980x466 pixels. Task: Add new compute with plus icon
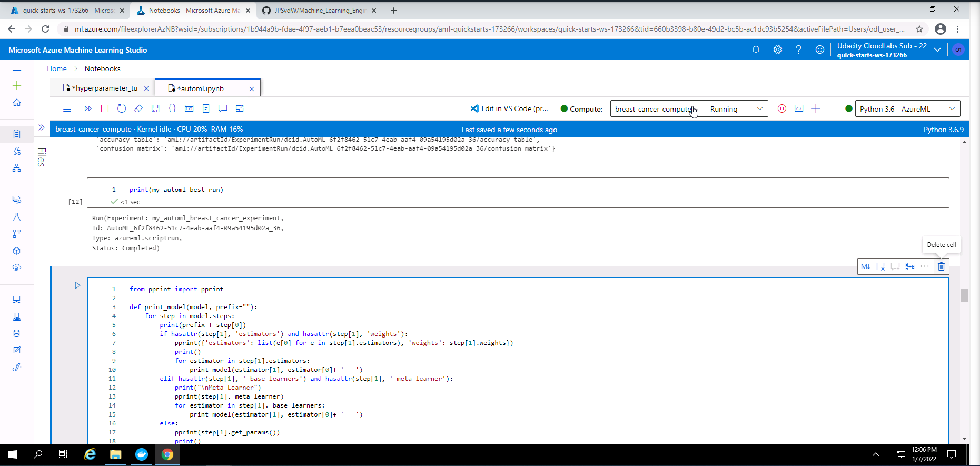pyautogui.click(x=816, y=108)
